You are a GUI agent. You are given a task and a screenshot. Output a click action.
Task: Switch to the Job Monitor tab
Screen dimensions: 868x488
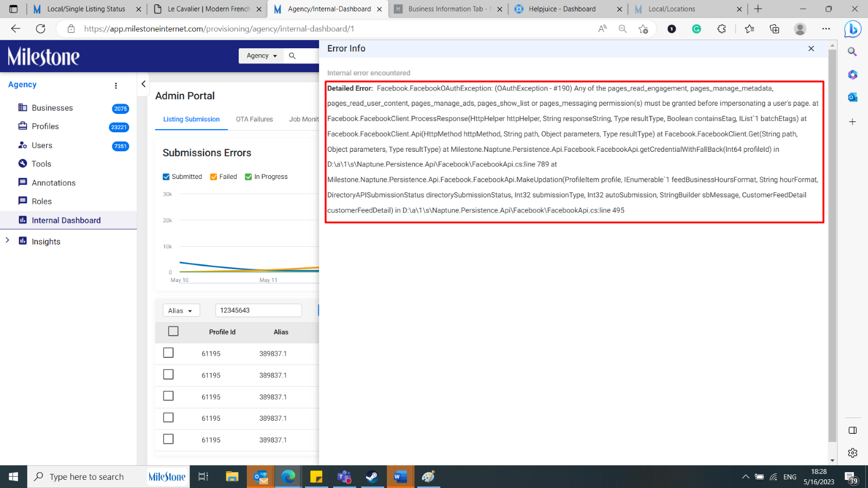(304, 119)
